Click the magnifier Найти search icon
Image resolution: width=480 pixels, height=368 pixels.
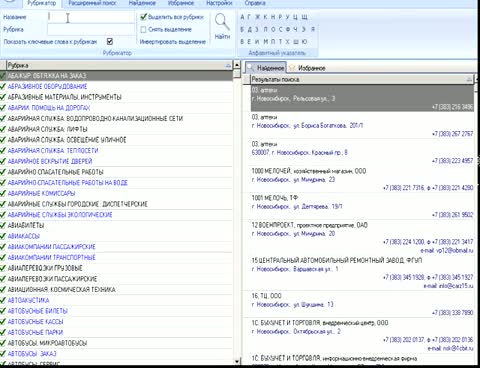tap(222, 22)
